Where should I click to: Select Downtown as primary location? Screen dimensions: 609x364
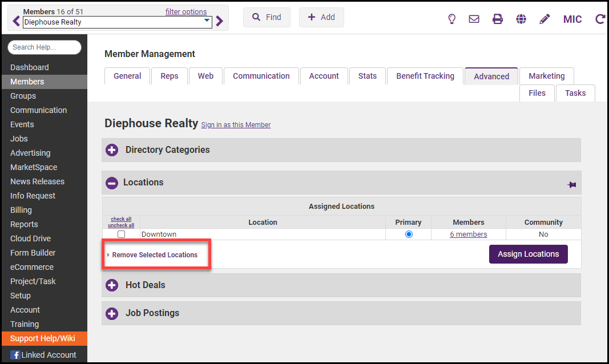point(408,234)
